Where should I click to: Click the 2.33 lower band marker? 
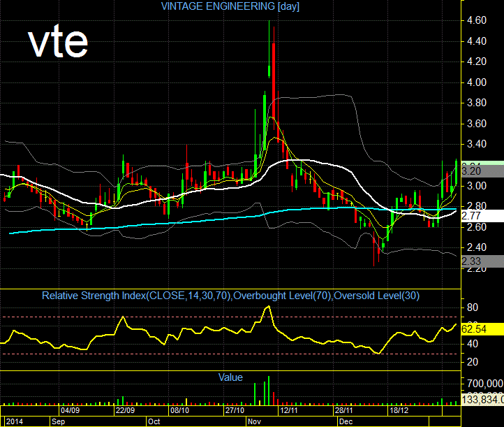(482, 261)
